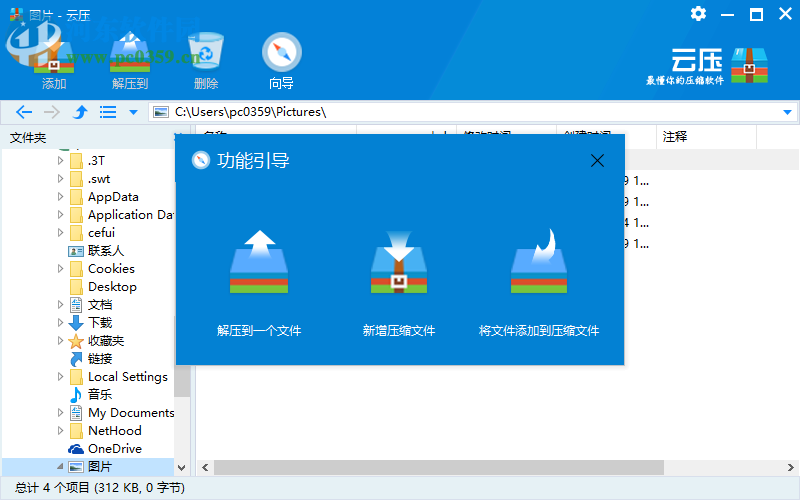Click the horizontal scrollbar thumb
Image resolution: width=800 pixels, height=500 pixels.
pos(439,467)
